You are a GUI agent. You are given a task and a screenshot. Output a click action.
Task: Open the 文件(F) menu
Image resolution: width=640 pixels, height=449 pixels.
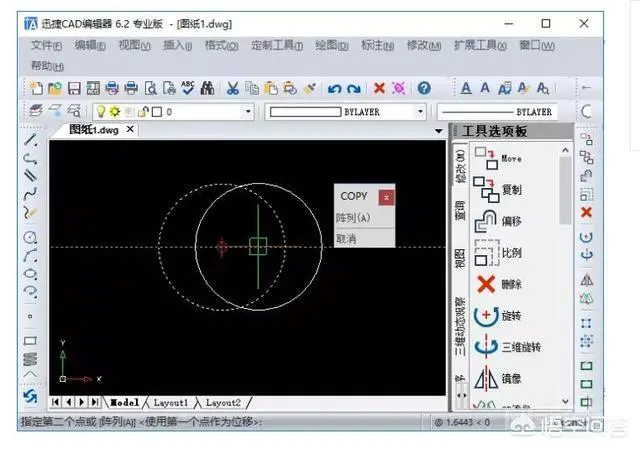47,45
